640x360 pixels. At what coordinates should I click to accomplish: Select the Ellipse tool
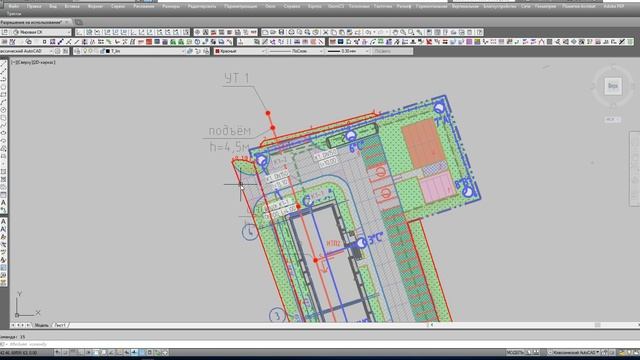[3, 133]
